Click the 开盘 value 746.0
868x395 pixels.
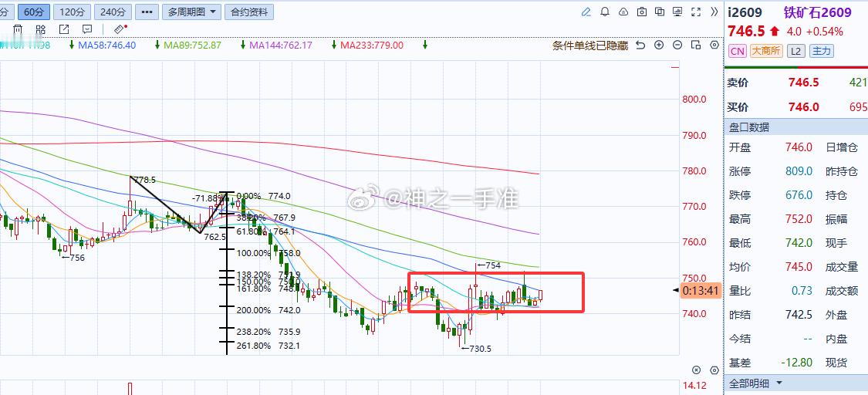click(x=799, y=147)
